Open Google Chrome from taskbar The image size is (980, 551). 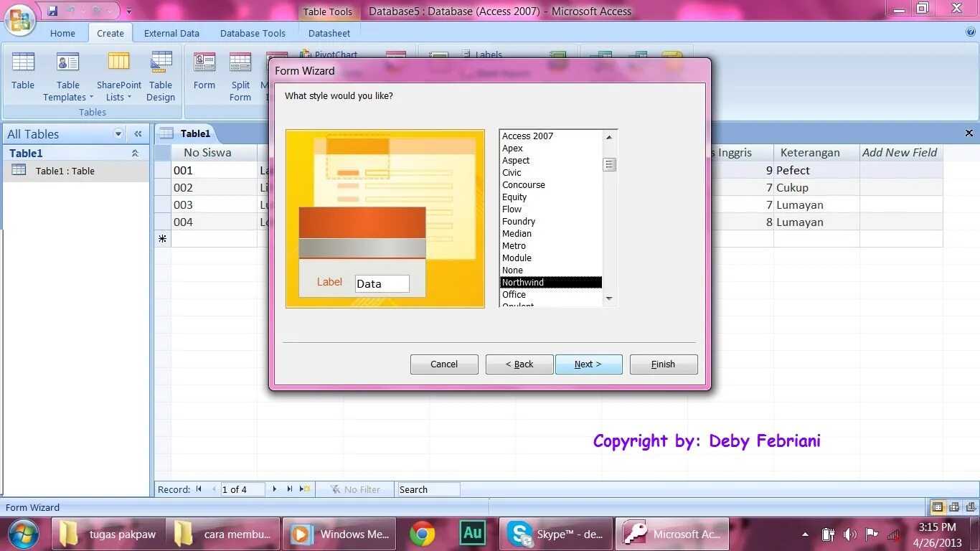tap(423, 534)
